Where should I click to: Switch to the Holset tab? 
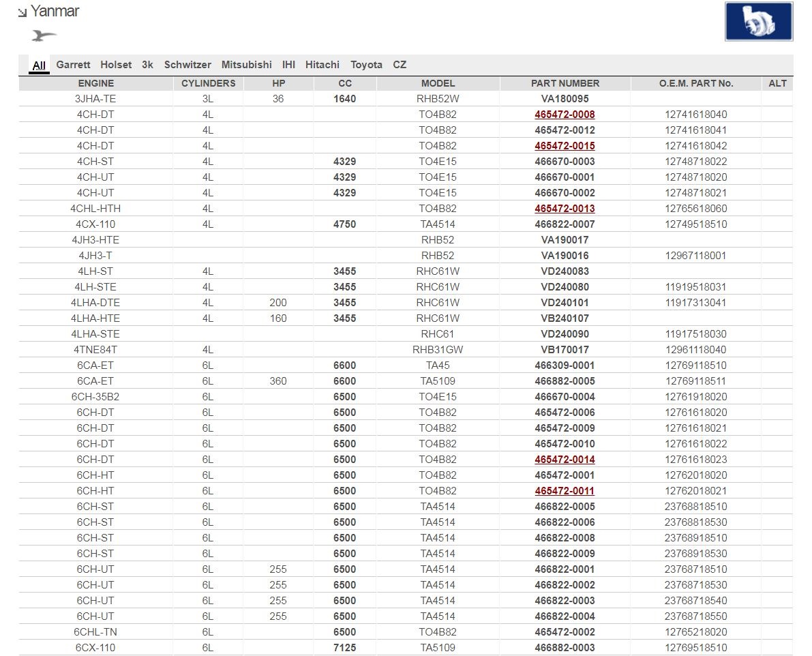[x=116, y=65]
